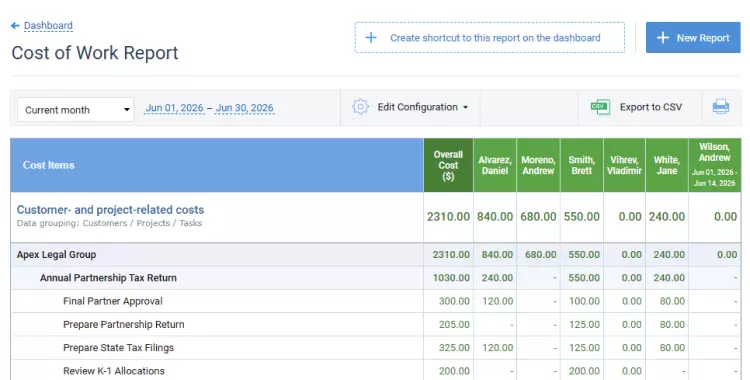Viewport: 750px width, 380px height.
Task: Select the Apex Legal Group row
Action: point(375,255)
